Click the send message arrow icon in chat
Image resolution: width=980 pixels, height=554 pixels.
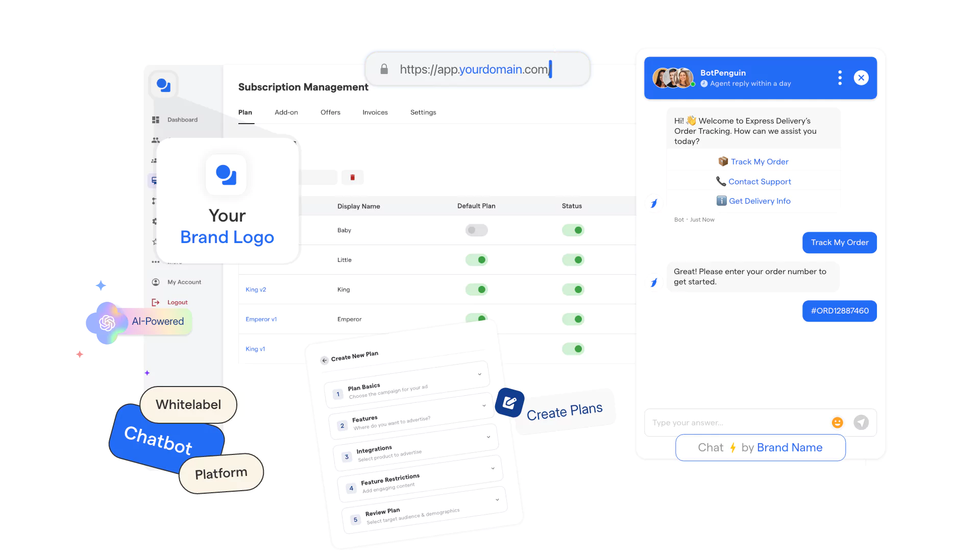point(861,422)
